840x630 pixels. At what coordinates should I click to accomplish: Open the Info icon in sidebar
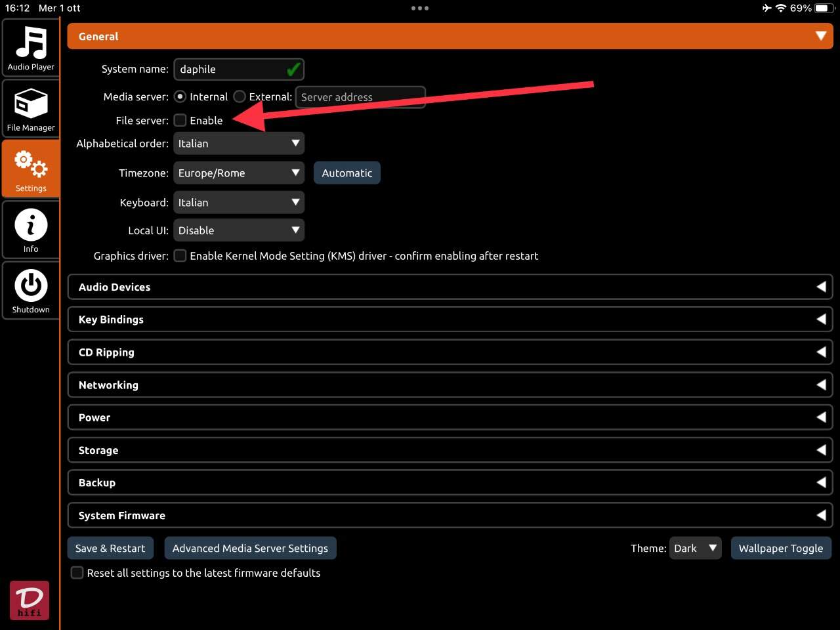pyautogui.click(x=31, y=230)
